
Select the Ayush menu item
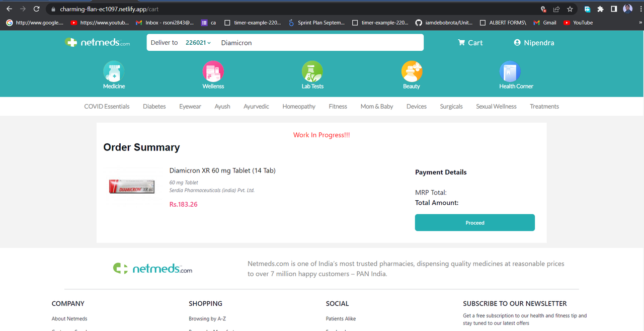click(222, 107)
